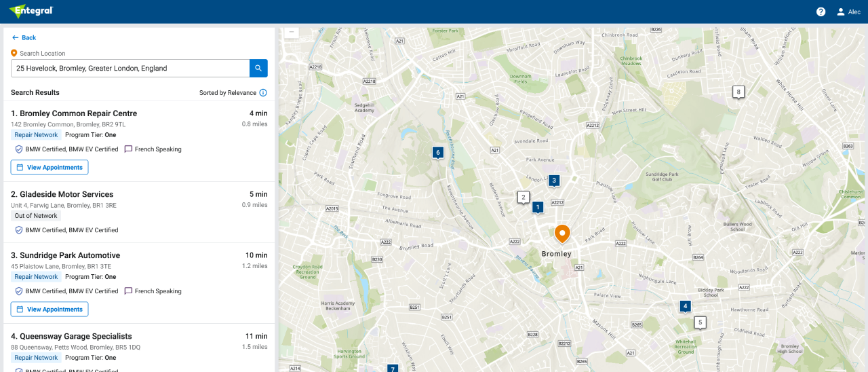The height and width of the screenshot is (372, 868).
Task: Click map marker number 4
Action: point(686,306)
